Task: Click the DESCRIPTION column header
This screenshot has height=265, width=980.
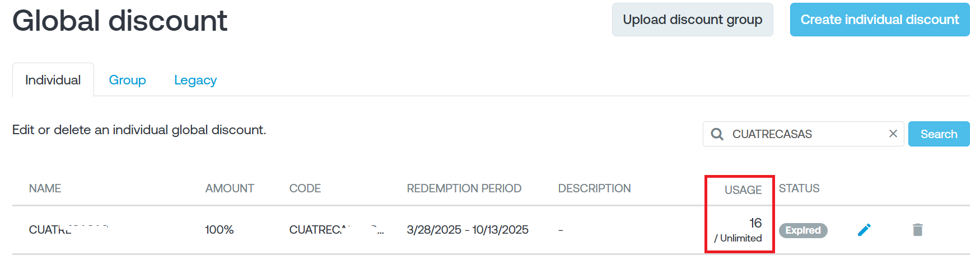Action: pyautogui.click(x=594, y=188)
